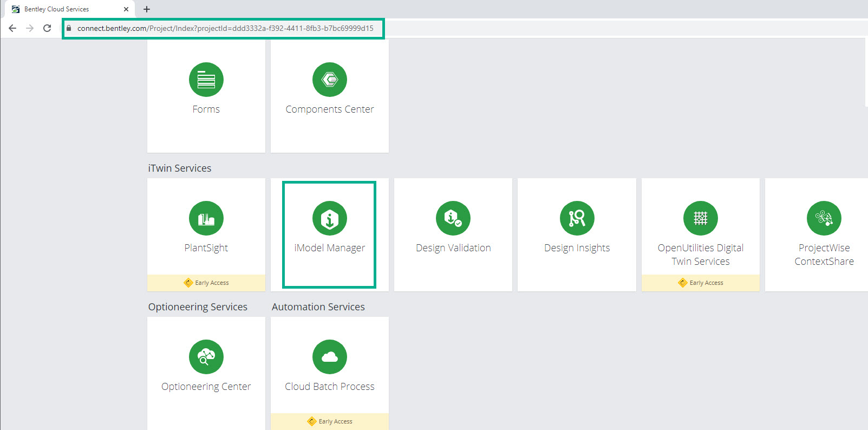868x430 pixels.
Task: Click the Optioneering Services section heading
Action: pos(198,307)
